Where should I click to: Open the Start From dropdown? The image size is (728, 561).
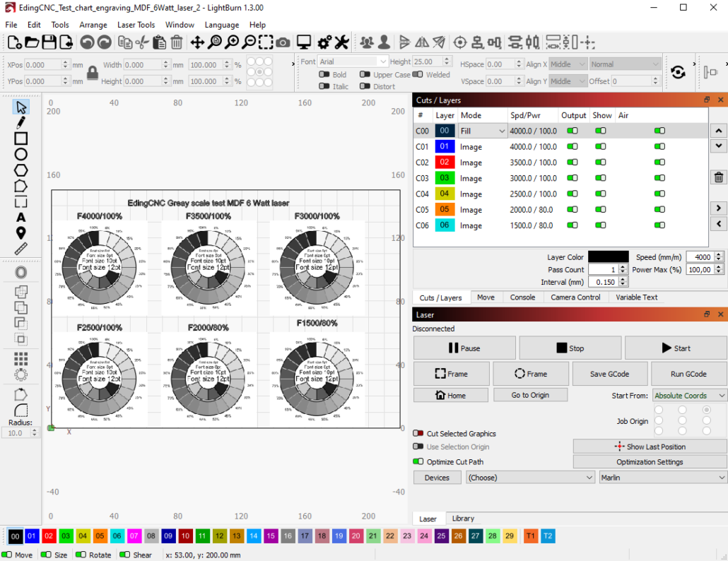click(689, 396)
